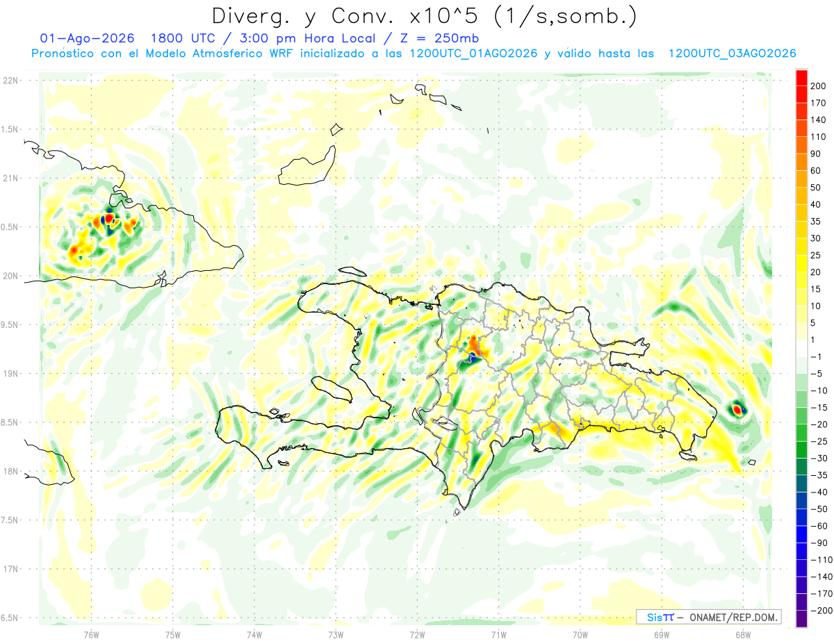Screen dimensions: 834x644
Task: Click the green band between -25 and -30
Action: [802, 449]
